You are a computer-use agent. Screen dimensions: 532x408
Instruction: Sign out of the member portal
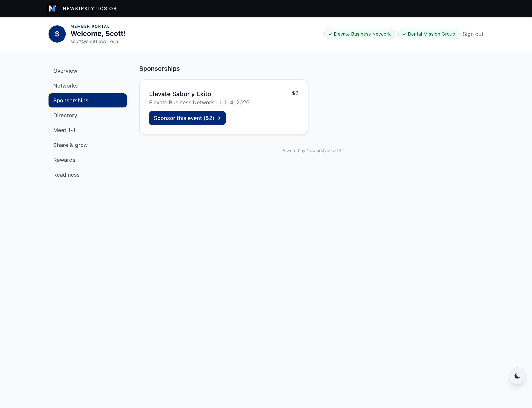(473, 34)
